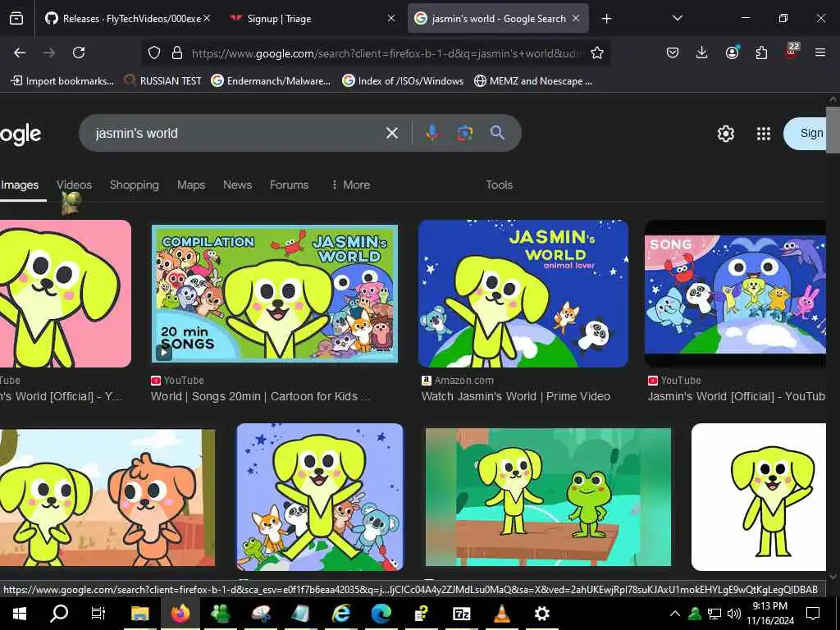Open the Tools filter button
This screenshot has width=840, height=630.
[x=499, y=185]
